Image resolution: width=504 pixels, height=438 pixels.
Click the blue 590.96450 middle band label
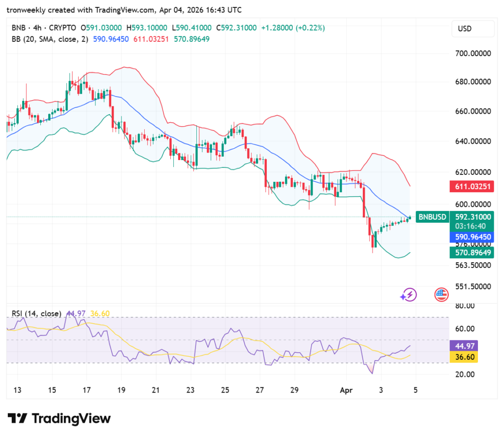[x=471, y=237]
